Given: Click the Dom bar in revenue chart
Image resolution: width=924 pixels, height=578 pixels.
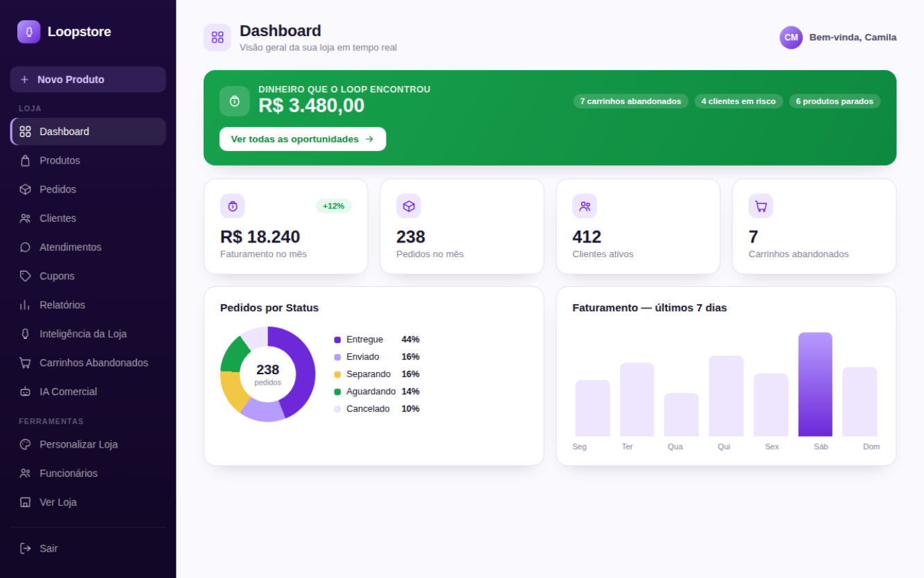Looking at the screenshot, I should pyautogui.click(x=860, y=402).
